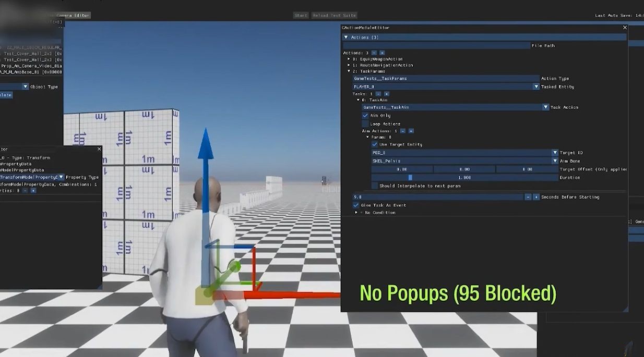Image resolution: width=644 pixels, height=357 pixels.
Task: Uncheck the Aim Only checkbox
Action: (365, 115)
